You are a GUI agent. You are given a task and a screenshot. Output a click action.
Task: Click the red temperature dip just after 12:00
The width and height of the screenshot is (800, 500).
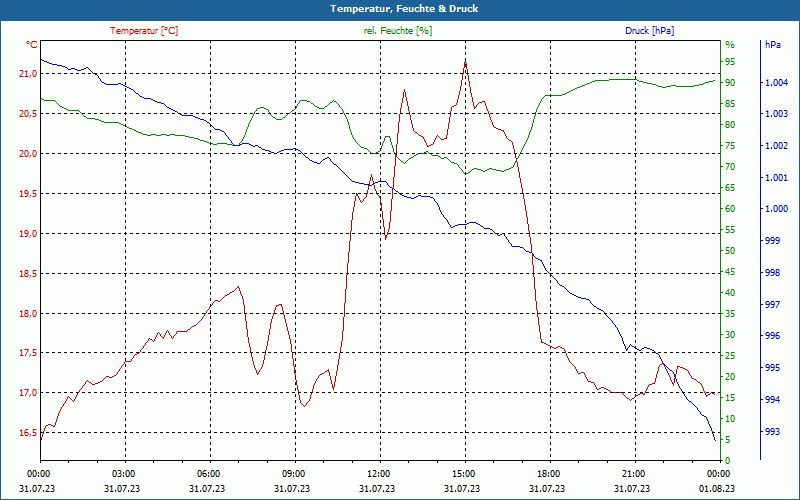(386, 238)
